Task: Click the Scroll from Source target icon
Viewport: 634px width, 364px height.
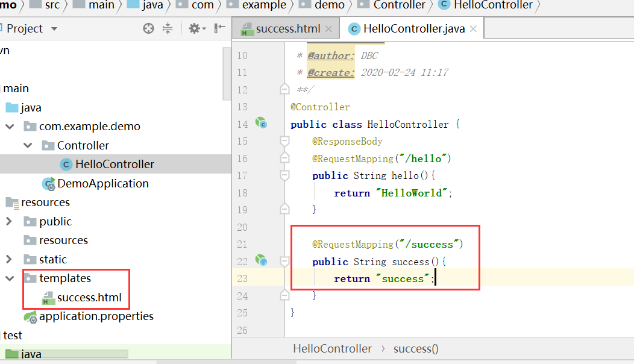Action: pyautogui.click(x=148, y=28)
